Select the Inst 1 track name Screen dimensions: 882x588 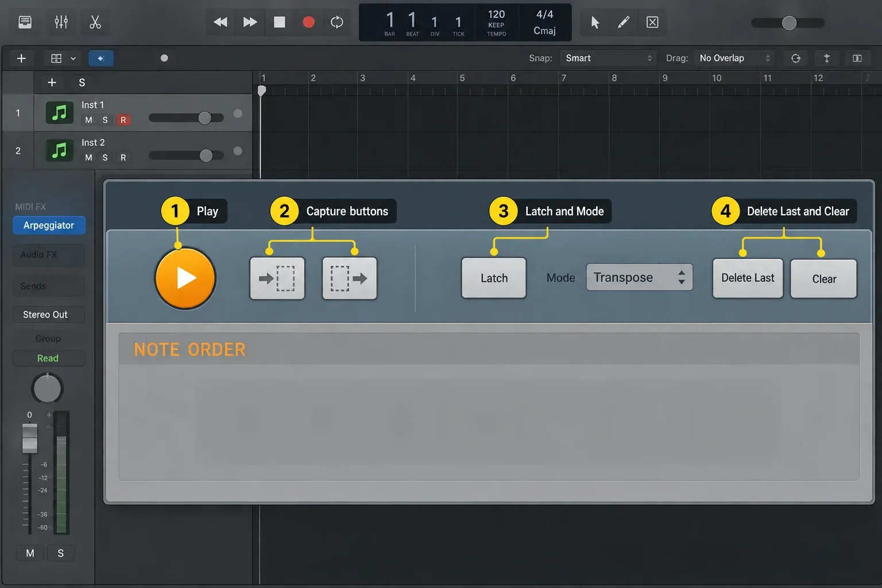(92, 105)
